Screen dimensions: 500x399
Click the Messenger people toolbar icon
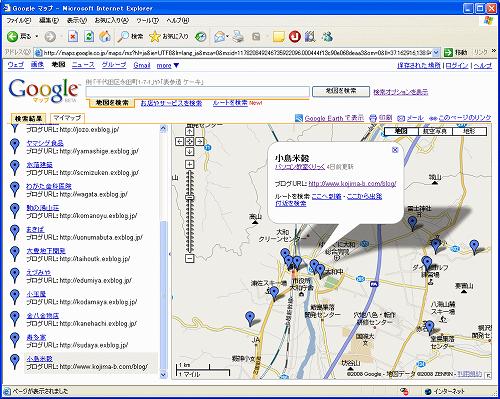327,36
